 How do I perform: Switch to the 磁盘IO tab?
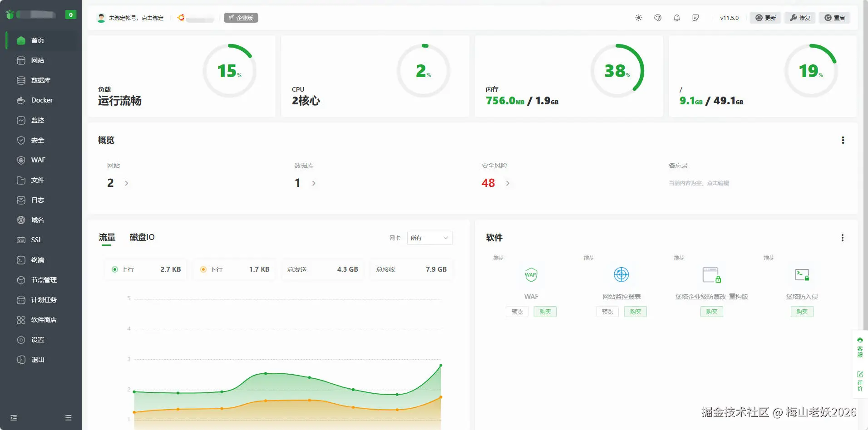pos(142,237)
